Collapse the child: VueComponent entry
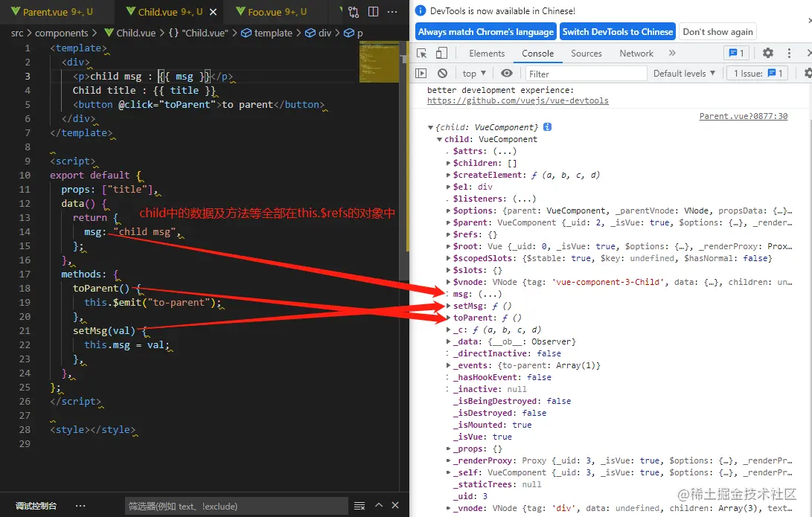Image resolution: width=812 pixels, height=517 pixels. tap(439, 139)
